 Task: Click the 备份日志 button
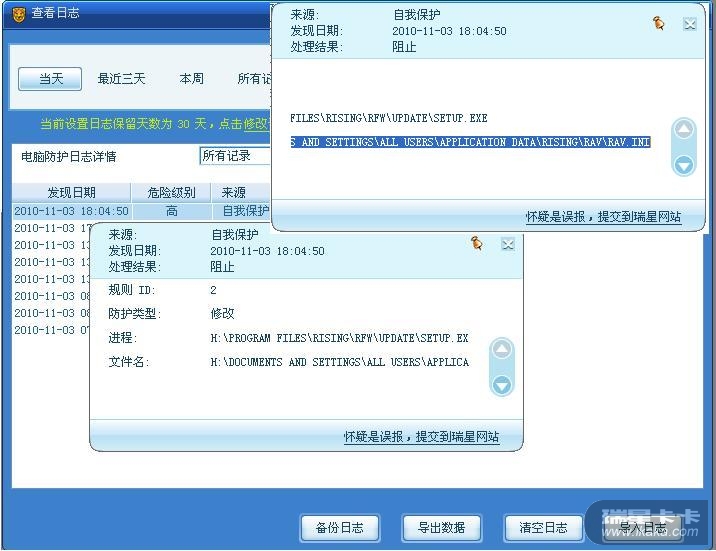(340, 528)
